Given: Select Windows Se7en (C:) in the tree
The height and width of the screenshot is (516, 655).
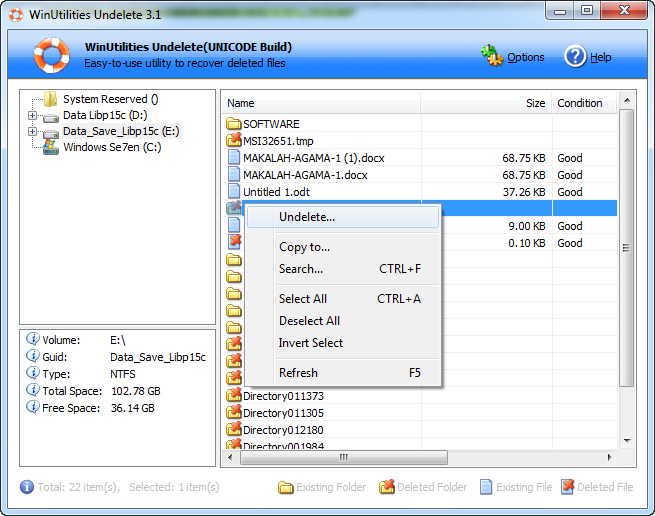Looking at the screenshot, I should pos(112,147).
